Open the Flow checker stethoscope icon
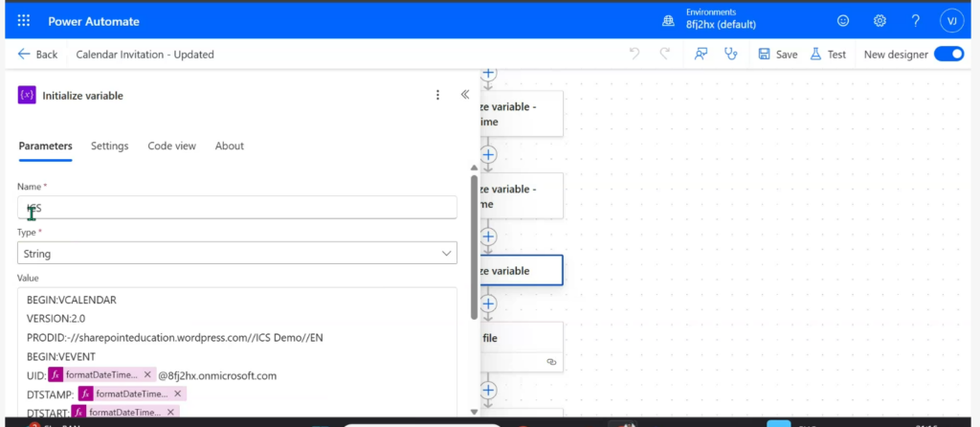The height and width of the screenshot is (427, 980). coord(730,54)
